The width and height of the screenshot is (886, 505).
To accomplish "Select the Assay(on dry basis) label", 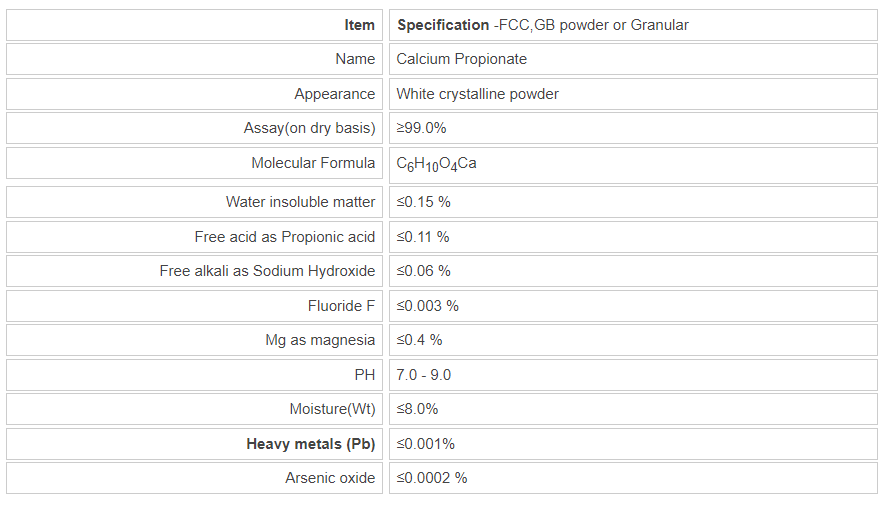I will coord(309,128).
